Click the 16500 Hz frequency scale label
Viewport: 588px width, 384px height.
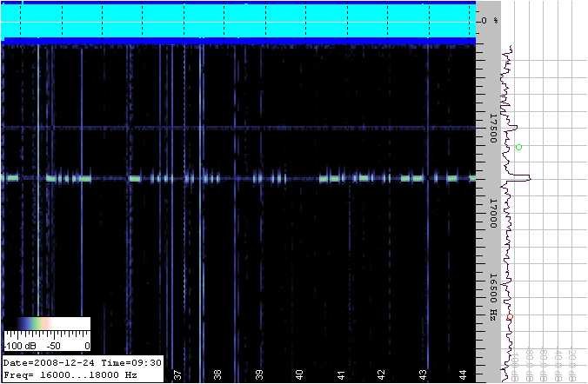coord(493,297)
